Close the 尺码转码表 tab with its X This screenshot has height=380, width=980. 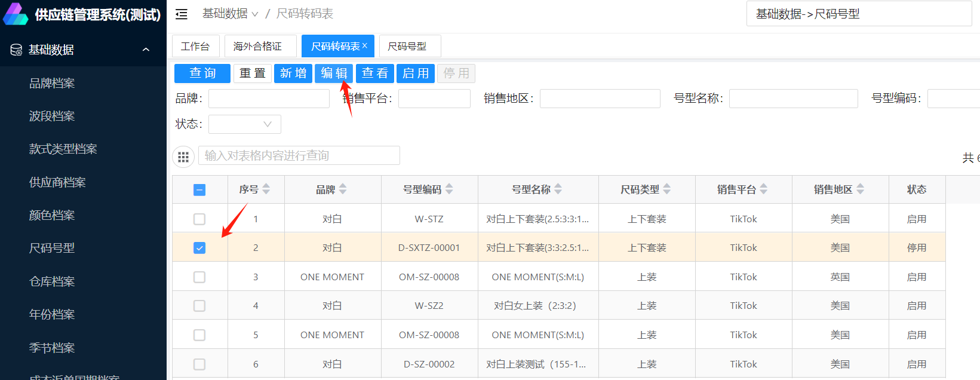(365, 45)
